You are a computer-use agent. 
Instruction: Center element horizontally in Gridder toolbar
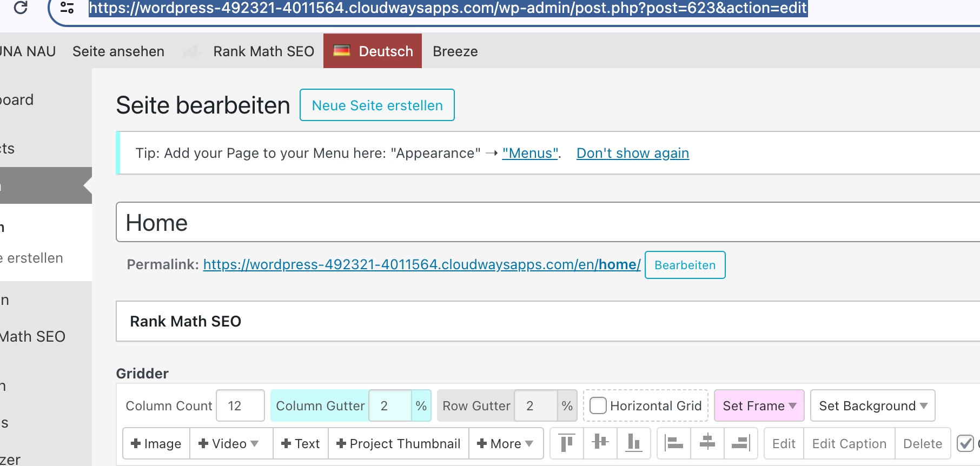tap(707, 443)
